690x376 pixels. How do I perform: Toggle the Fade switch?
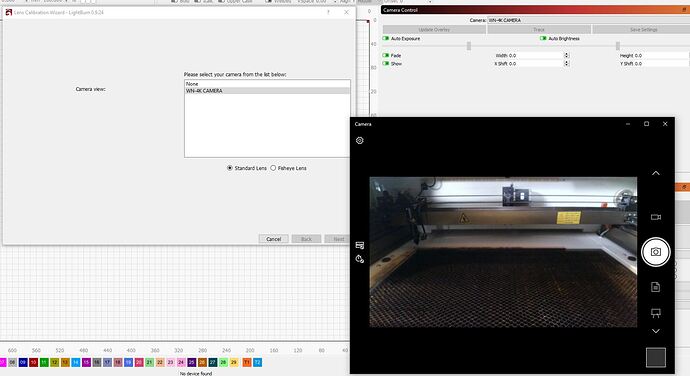(386, 55)
